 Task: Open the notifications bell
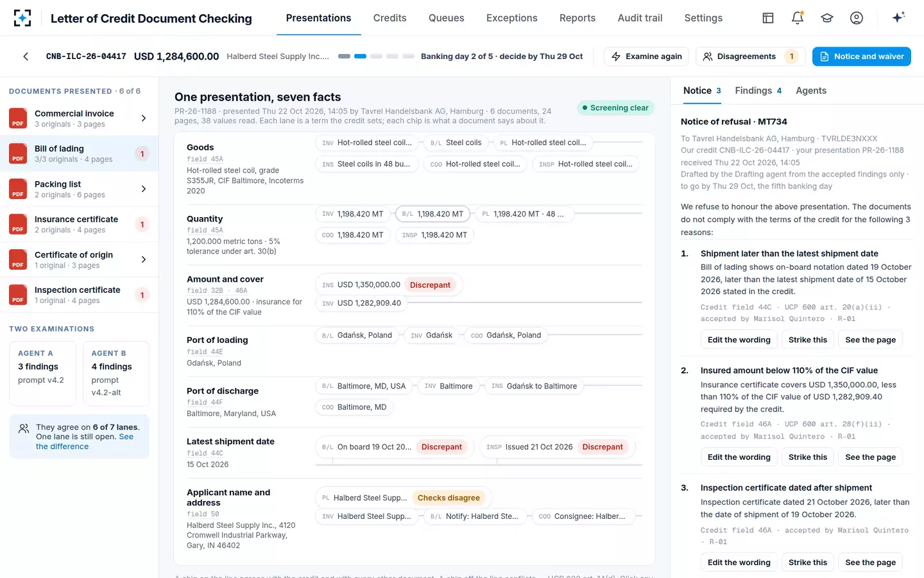[x=798, y=18]
